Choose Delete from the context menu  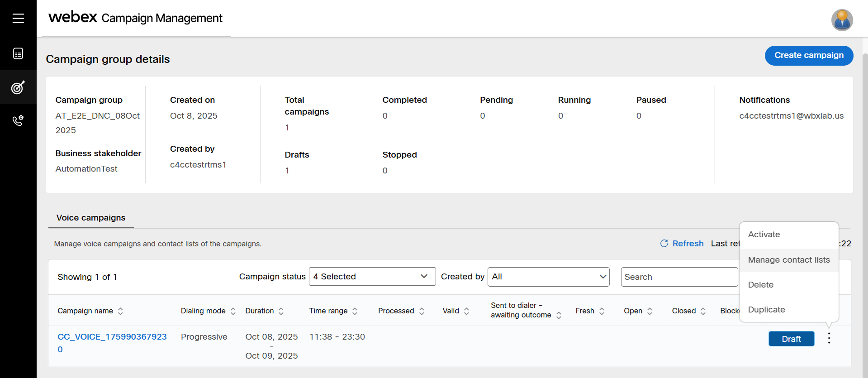789,285
